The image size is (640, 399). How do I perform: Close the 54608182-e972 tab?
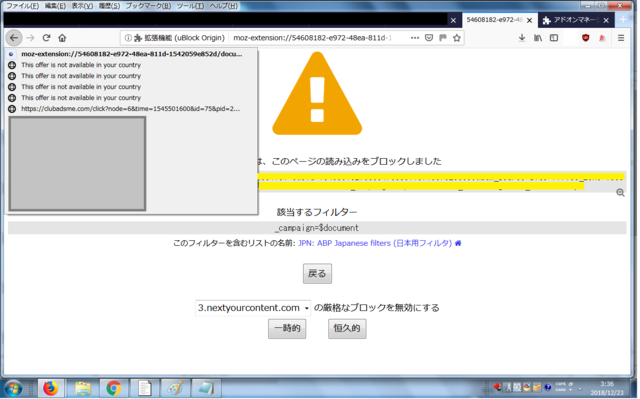[529, 20]
